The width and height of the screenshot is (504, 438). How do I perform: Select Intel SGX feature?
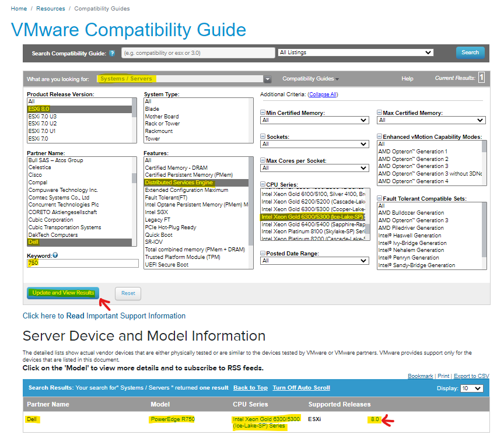197,212
